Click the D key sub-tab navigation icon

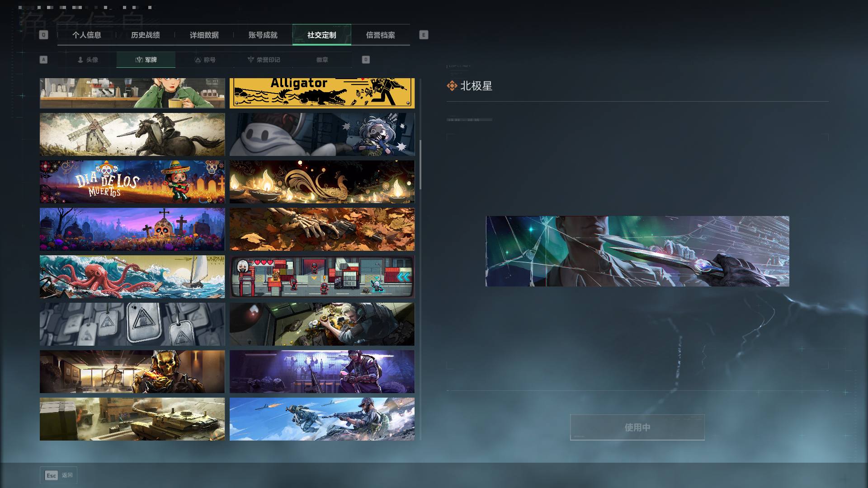pos(366,60)
